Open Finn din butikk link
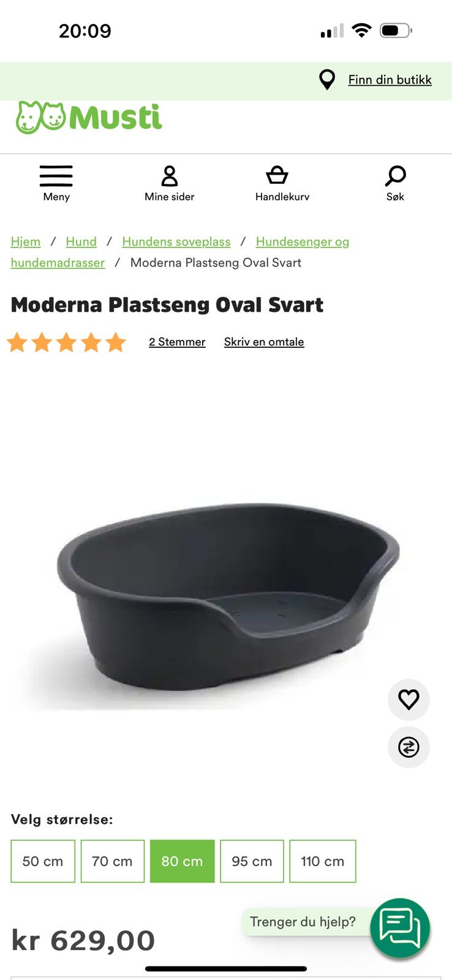This screenshot has width=452, height=980. click(x=390, y=80)
